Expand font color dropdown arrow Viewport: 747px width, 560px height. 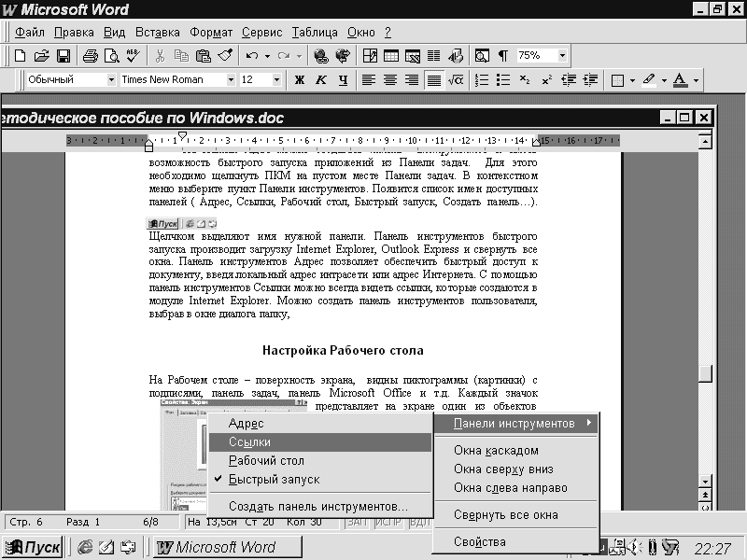(x=696, y=80)
